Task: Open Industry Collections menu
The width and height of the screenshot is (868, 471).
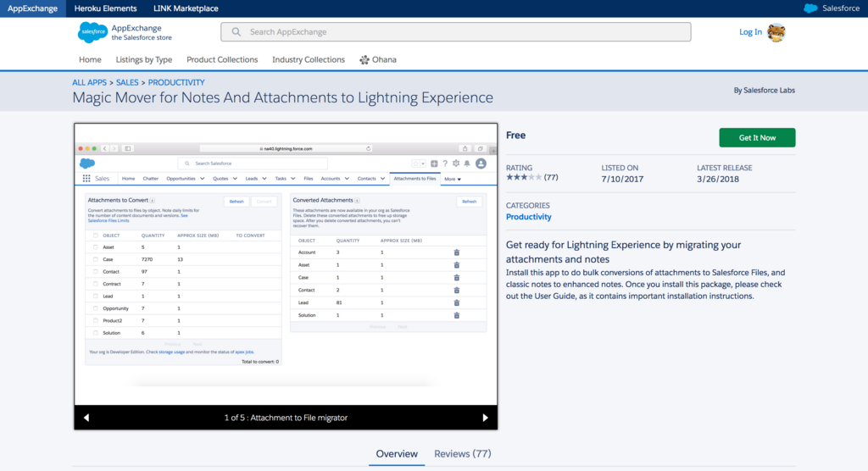Action: coord(309,60)
